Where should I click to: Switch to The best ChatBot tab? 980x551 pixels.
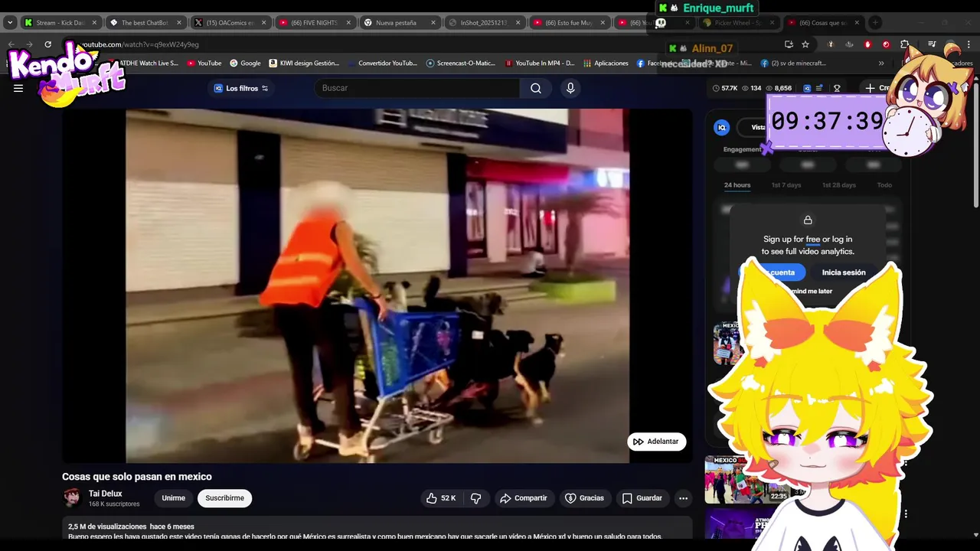(x=145, y=23)
